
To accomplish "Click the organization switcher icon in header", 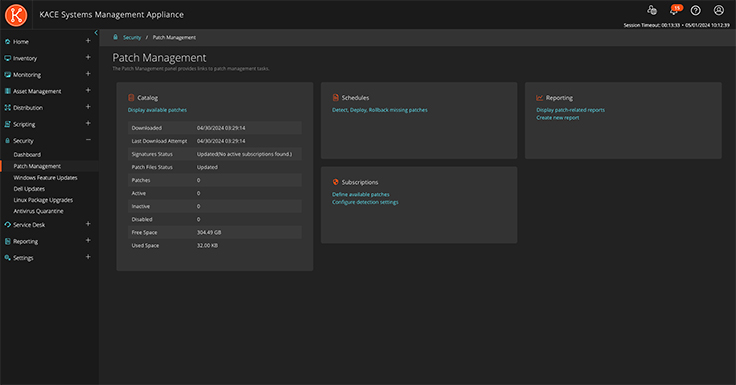I will pyautogui.click(x=652, y=10).
